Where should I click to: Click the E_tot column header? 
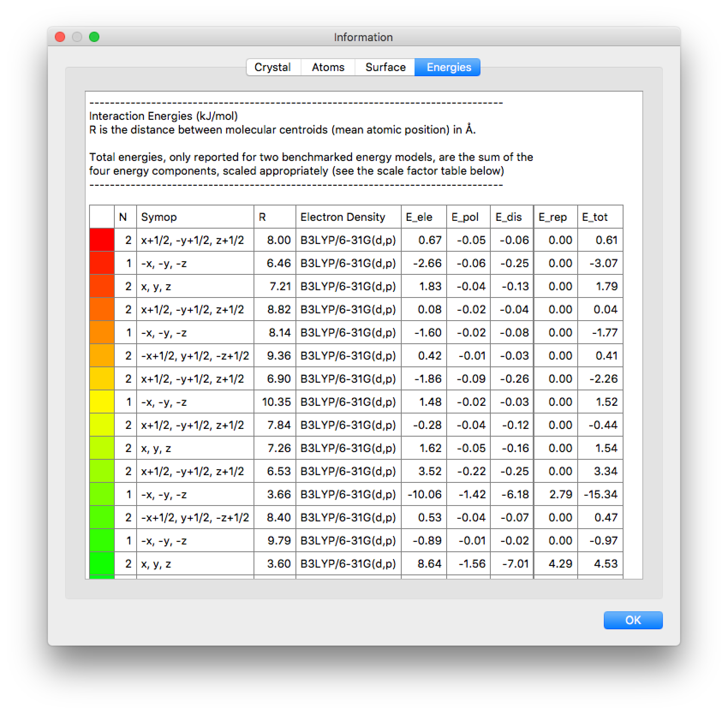click(600, 217)
